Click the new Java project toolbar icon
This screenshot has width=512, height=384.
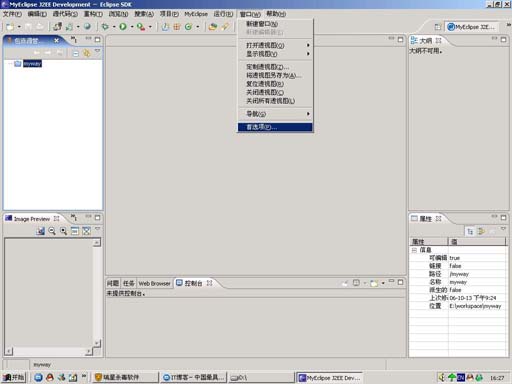(165, 27)
